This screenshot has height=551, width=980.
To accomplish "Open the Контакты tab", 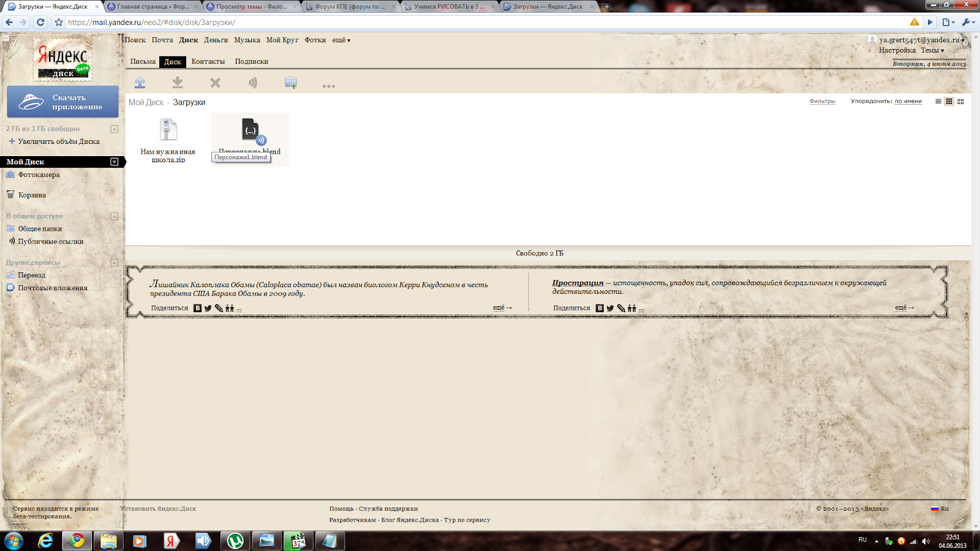I will [x=208, y=61].
